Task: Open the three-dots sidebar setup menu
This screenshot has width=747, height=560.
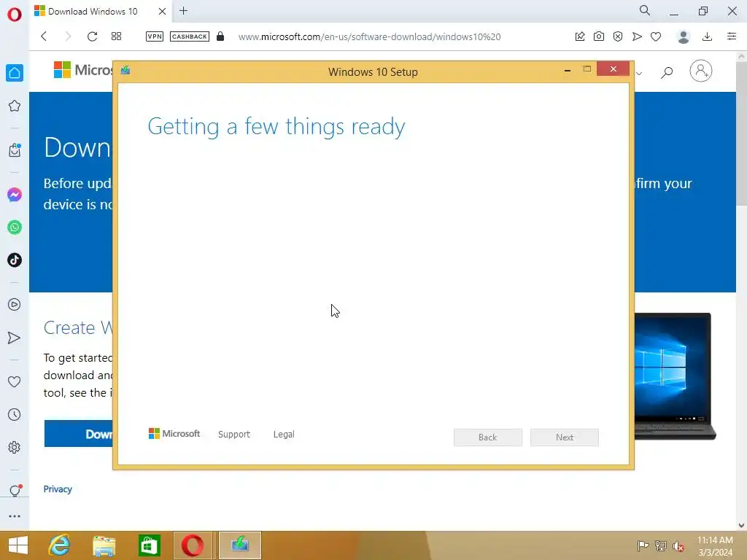Action: [15, 516]
